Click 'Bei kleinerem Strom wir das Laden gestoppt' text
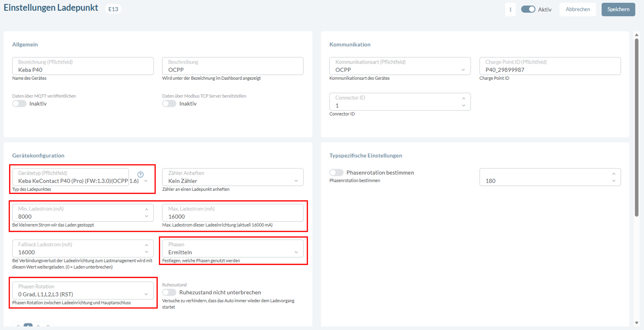Screen dimensions: 644x330 [x=53, y=225]
